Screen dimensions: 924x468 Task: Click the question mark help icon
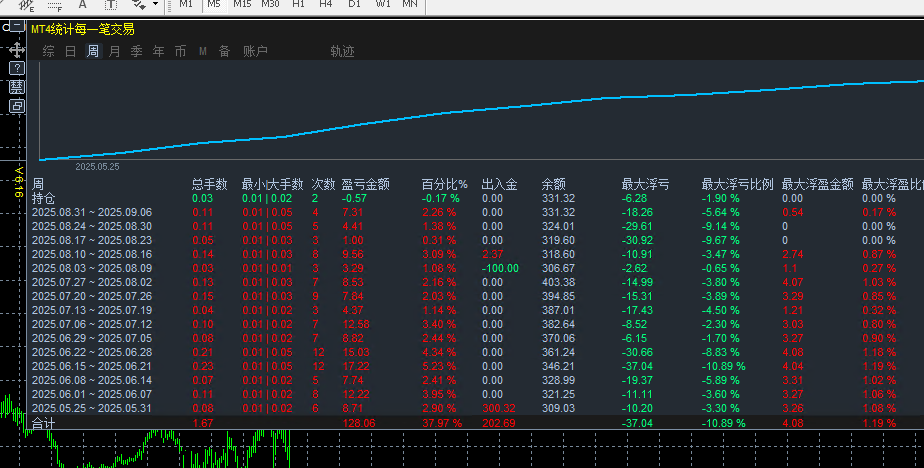(x=17, y=68)
